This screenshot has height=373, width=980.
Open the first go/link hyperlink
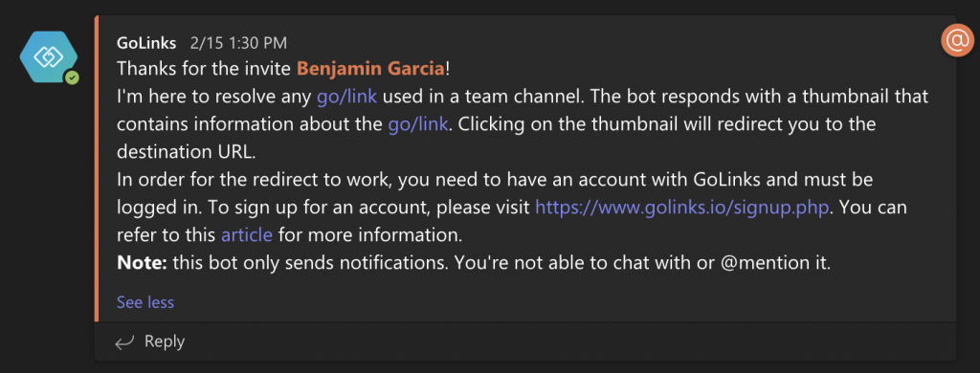pyautogui.click(x=346, y=97)
